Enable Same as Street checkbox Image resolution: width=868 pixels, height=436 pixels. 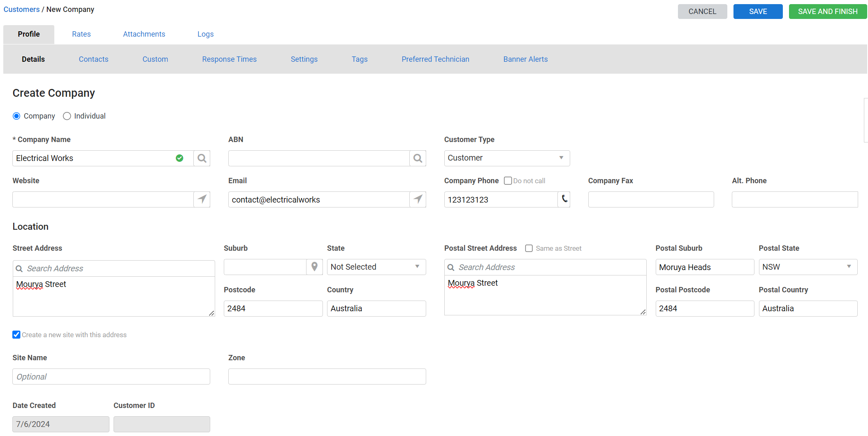coord(529,248)
